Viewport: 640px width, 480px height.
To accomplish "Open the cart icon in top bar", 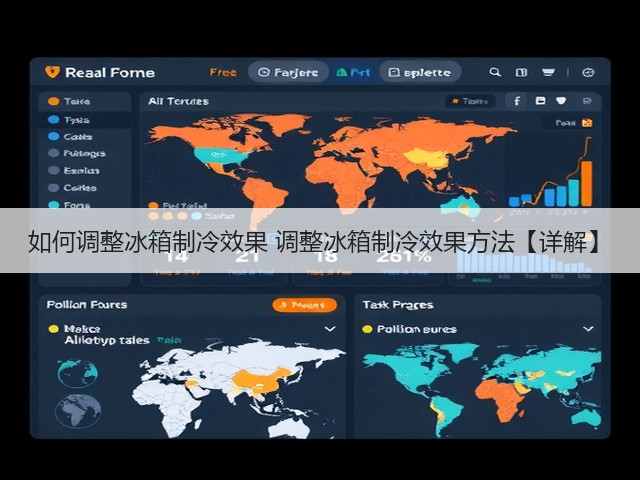I will [548, 73].
